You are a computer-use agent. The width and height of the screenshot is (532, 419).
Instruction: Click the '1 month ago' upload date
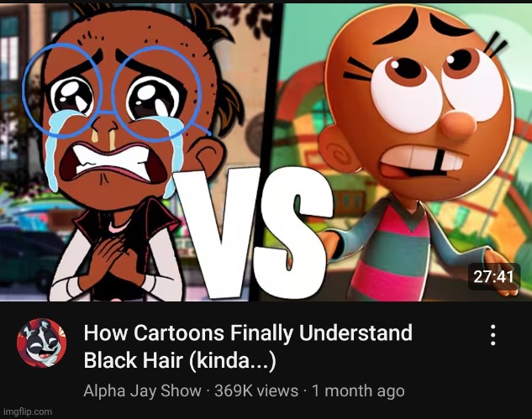pyautogui.click(x=358, y=390)
